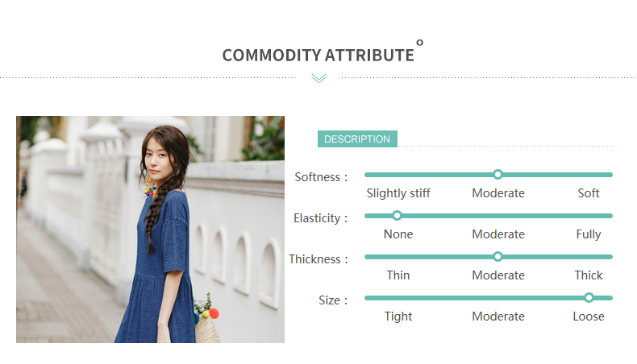Click "Moderate" under the Elasticity slider

click(498, 234)
